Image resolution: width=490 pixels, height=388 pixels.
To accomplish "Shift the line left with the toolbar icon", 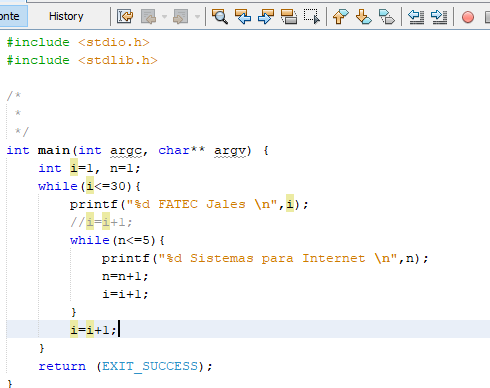I will coord(416,16).
